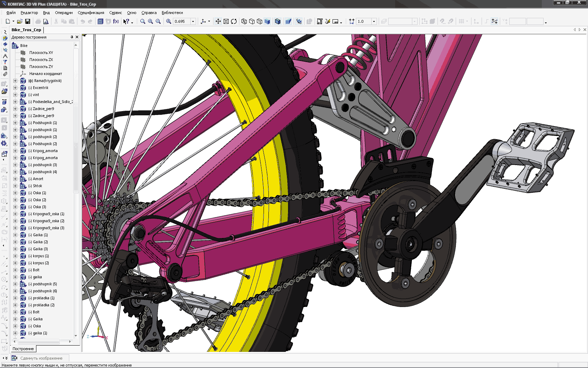Select Плоскость ZX in the tree
Screen dimensions: 588x368
[41, 60]
